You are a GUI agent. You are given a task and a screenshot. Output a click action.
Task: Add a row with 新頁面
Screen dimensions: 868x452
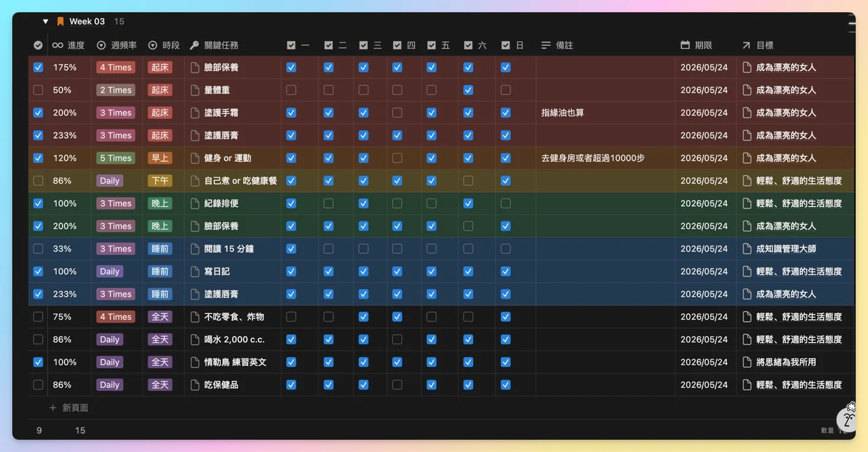[x=69, y=408]
